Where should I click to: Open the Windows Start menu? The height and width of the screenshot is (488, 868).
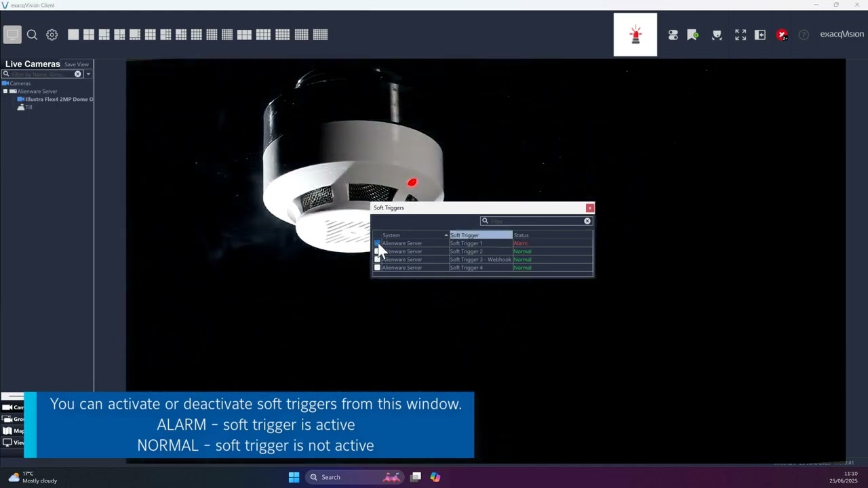click(x=294, y=477)
